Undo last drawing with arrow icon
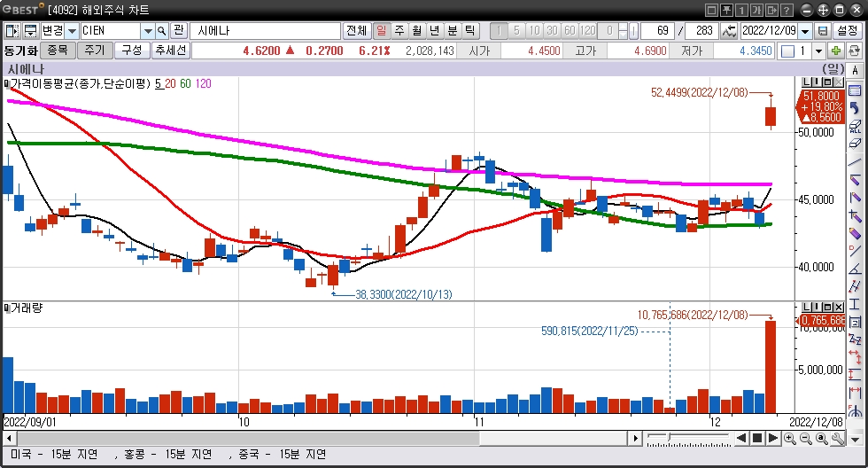This screenshot has height=468, width=868. pyautogui.click(x=856, y=108)
